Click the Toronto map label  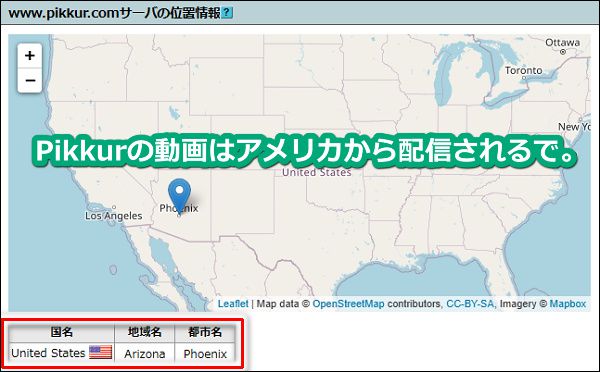point(523,70)
